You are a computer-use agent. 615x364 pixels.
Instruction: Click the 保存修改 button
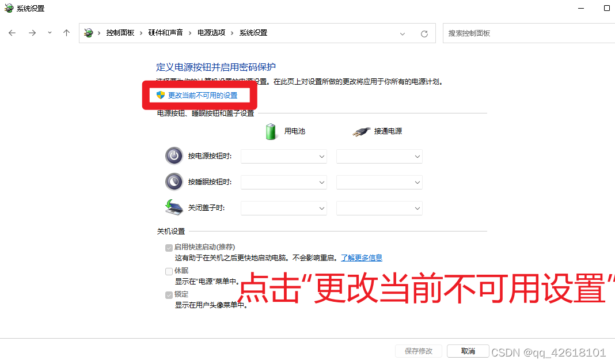[x=418, y=351]
